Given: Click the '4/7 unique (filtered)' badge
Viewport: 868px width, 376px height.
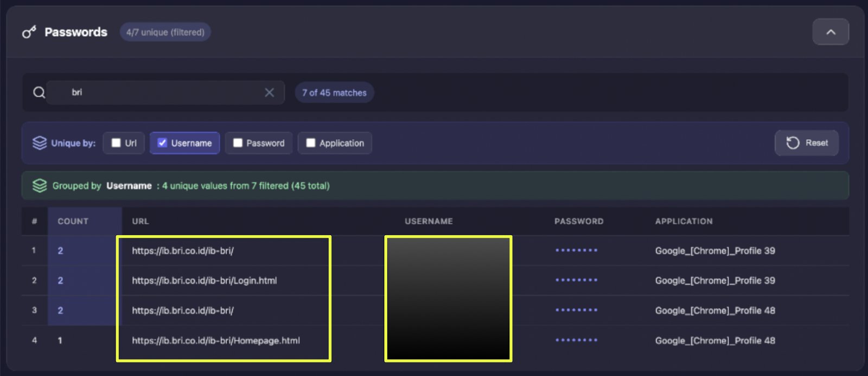Looking at the screenshot, I should coord(165,33).
